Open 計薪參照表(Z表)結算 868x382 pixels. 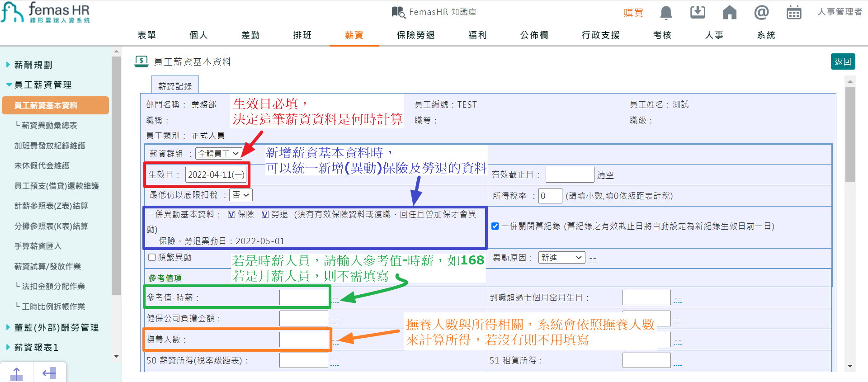click(51, 206)
